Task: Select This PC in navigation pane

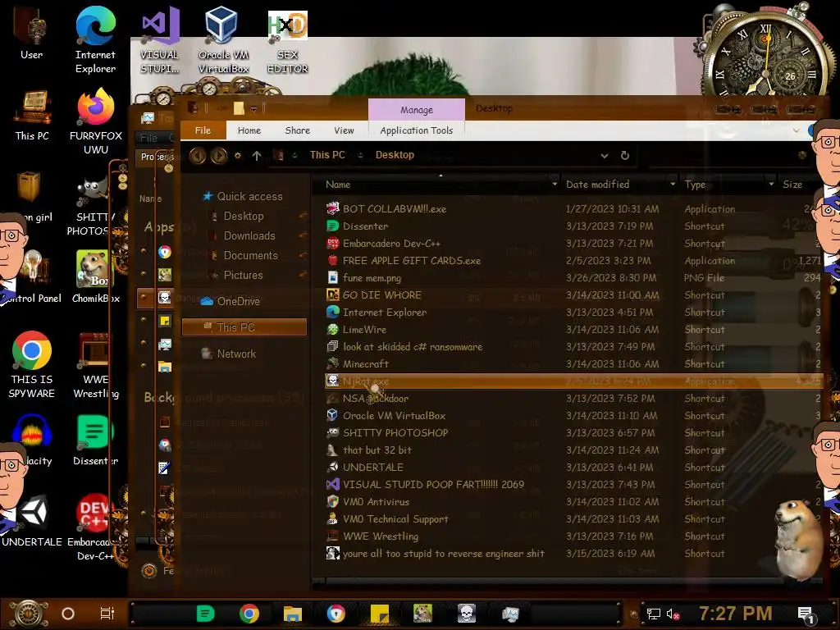Action: point(244,327)
